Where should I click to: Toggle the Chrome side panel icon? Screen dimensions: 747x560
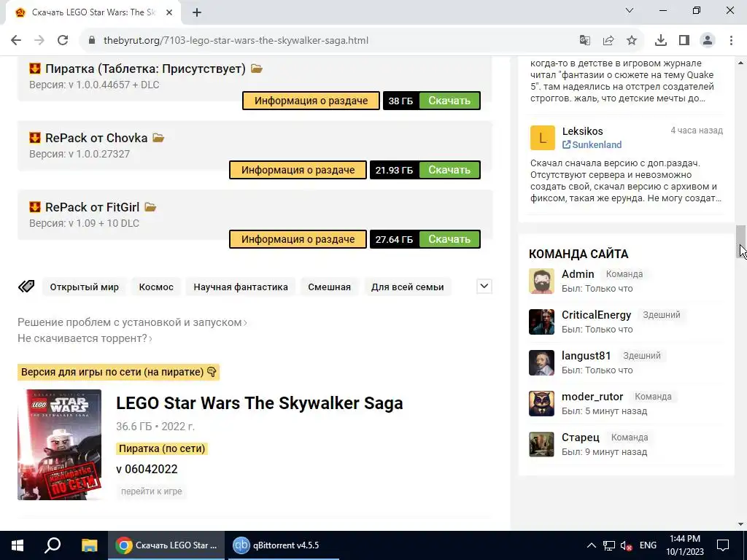684,41
